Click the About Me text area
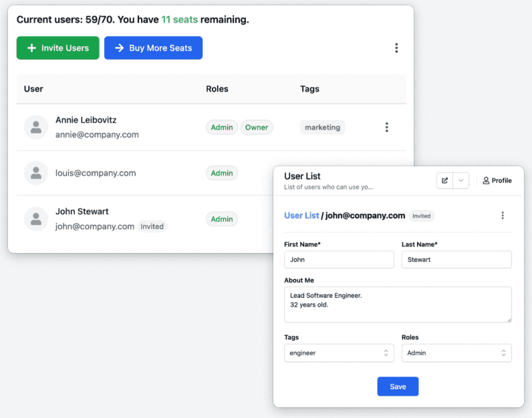532x418 pixels. (398, 304)
